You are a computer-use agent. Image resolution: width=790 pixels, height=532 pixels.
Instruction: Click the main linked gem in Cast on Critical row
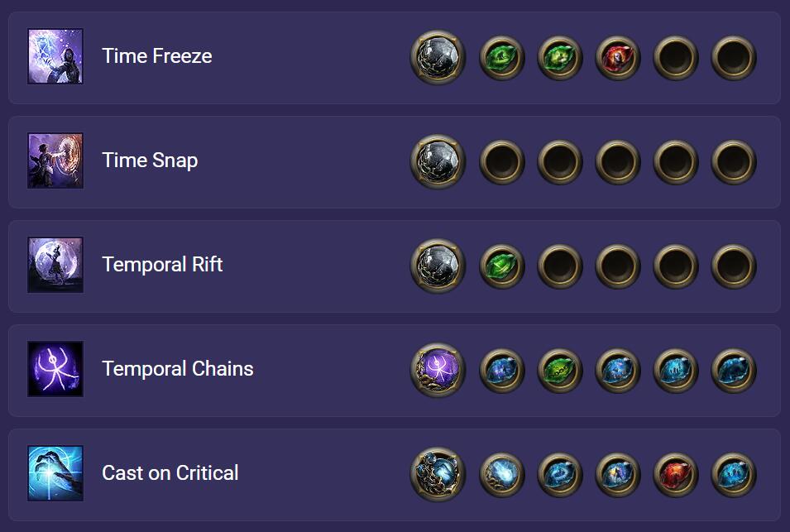pos(438,475)
